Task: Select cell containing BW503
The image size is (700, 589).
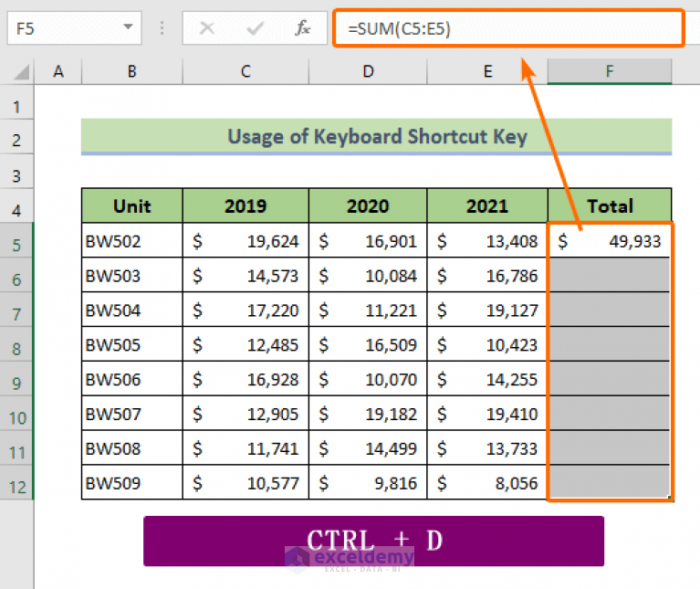Action: [x=132, y=276]
